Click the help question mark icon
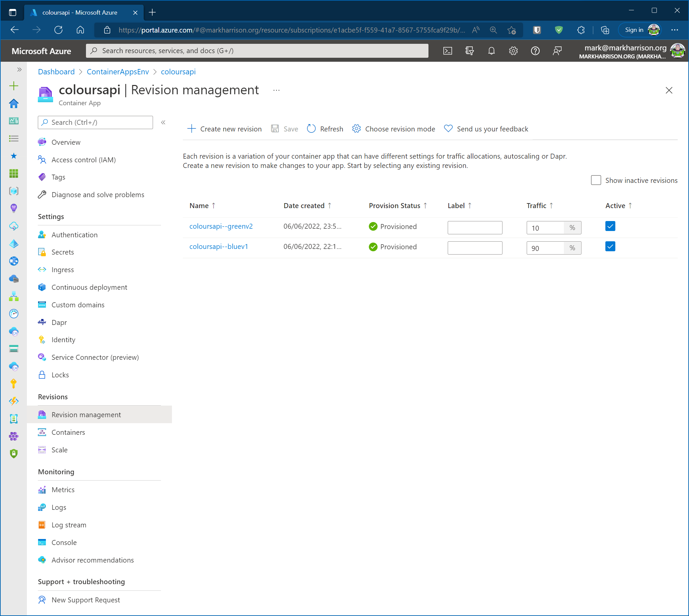The height and width of the screenshot is (616, 689). click(x=535, y=51)
